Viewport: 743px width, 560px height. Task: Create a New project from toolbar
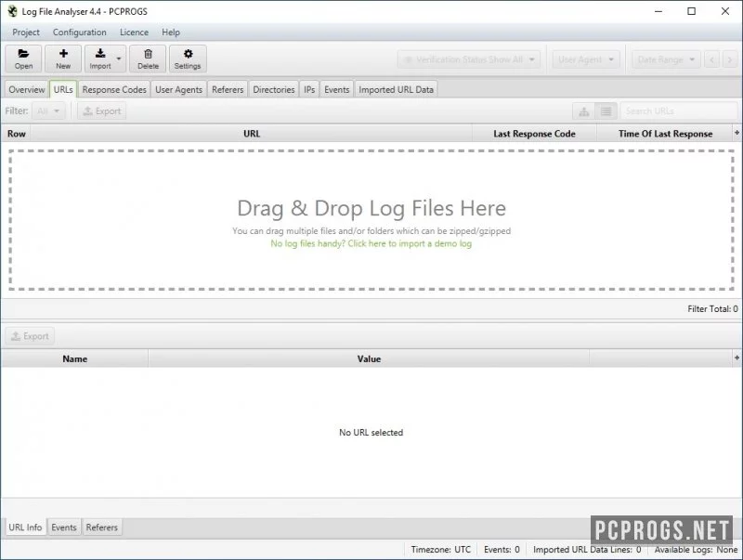(63, 59)
